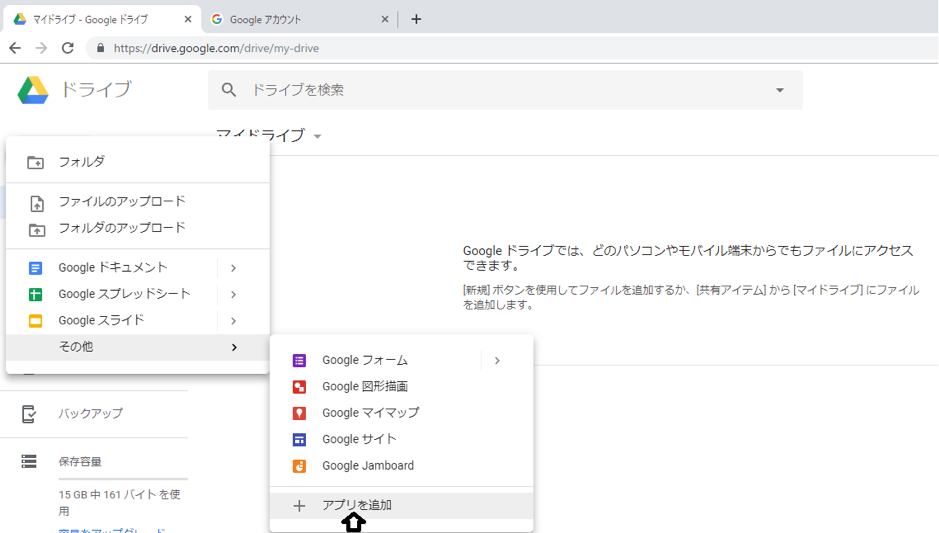Screen dimensions: 939x533
Task: Click the Google スプレッドシート green icon
Action: click(35, 294)
